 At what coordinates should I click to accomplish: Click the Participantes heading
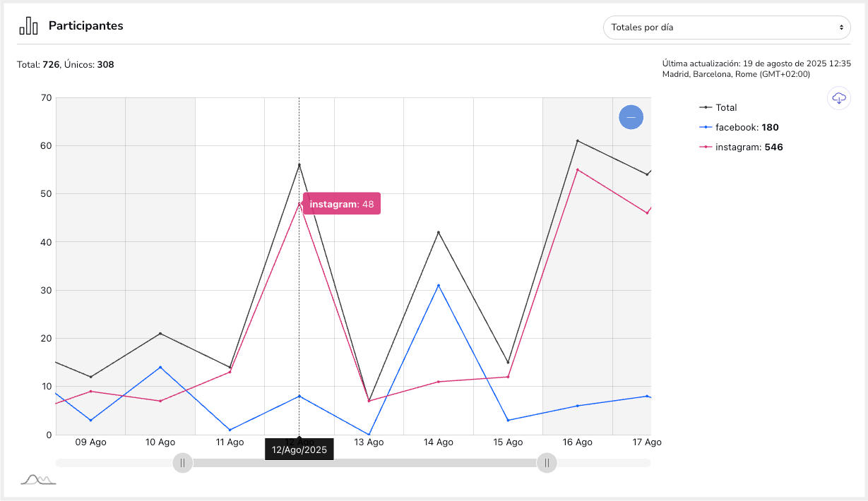[85, 26]
